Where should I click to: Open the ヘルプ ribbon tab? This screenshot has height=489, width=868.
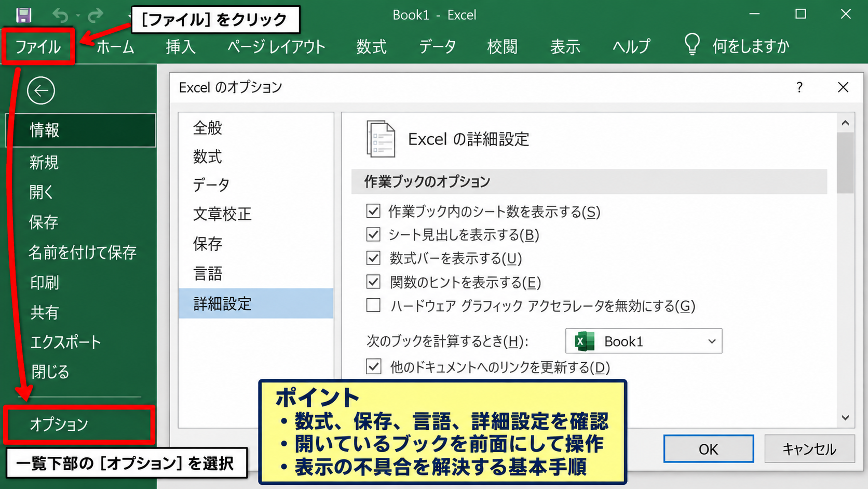631,47
